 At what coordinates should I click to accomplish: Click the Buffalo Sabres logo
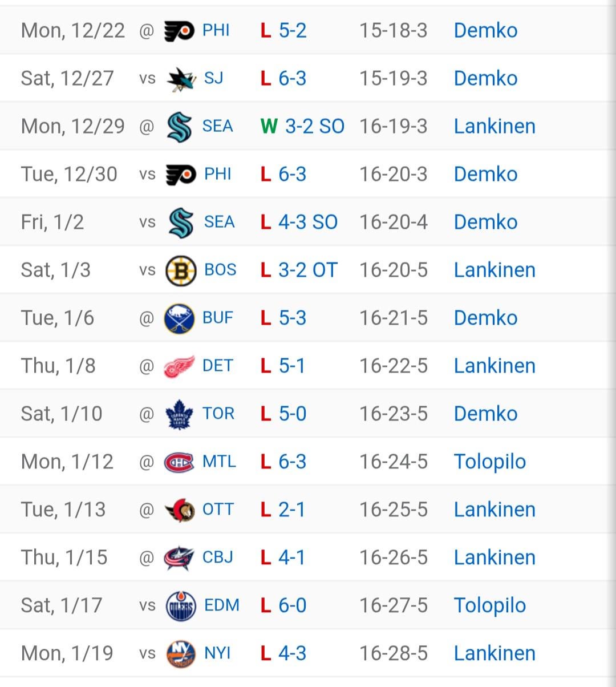pos(179,318)
